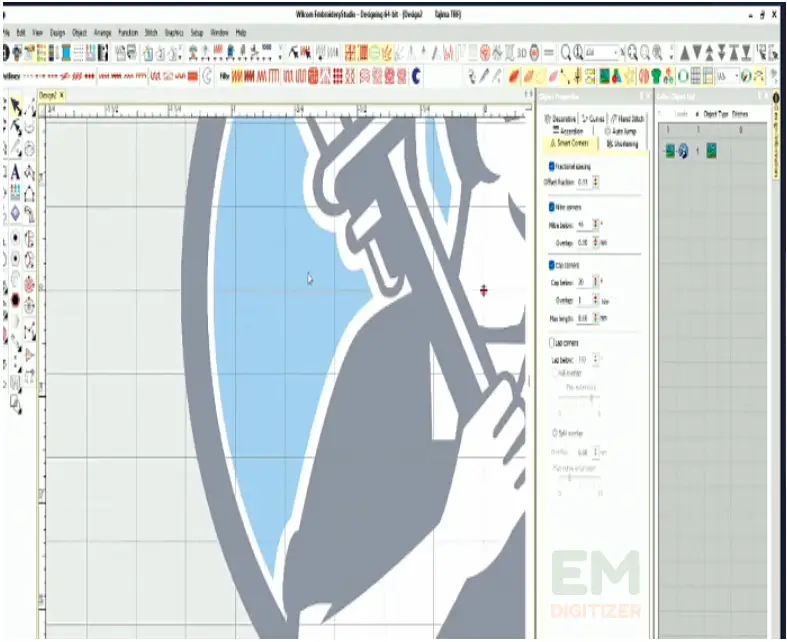The height and width of the screenshot is (642, 787).
Task: Move the split overlap extension slider
Action: 570,477
